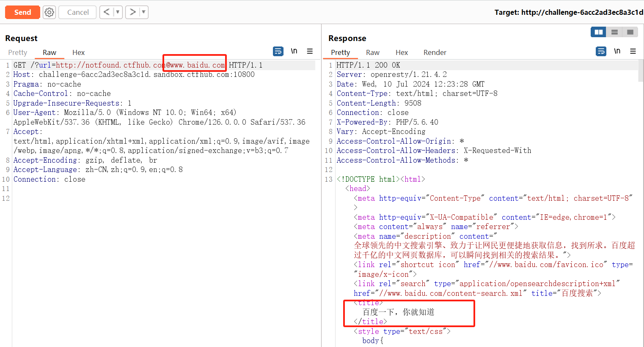Screen dimensions: 644x347
Task: Click the User-Agent header line
Action: (160, 117)
